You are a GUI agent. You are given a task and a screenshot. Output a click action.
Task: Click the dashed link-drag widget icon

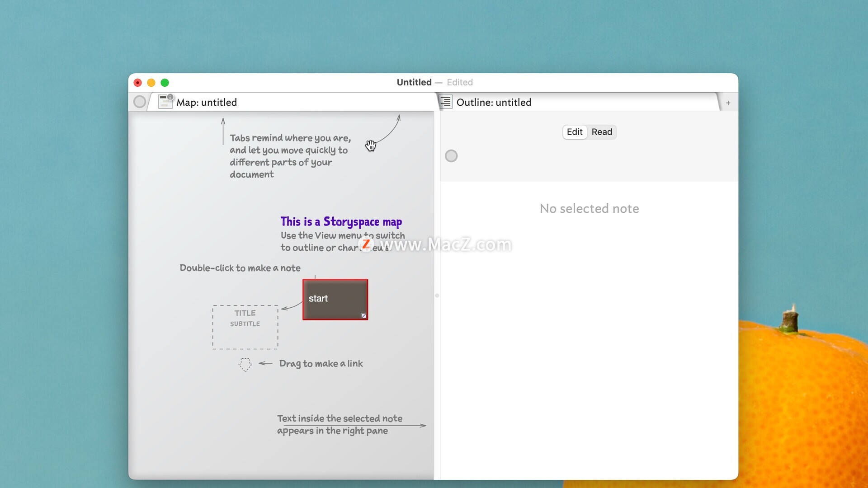coord(245,364)
